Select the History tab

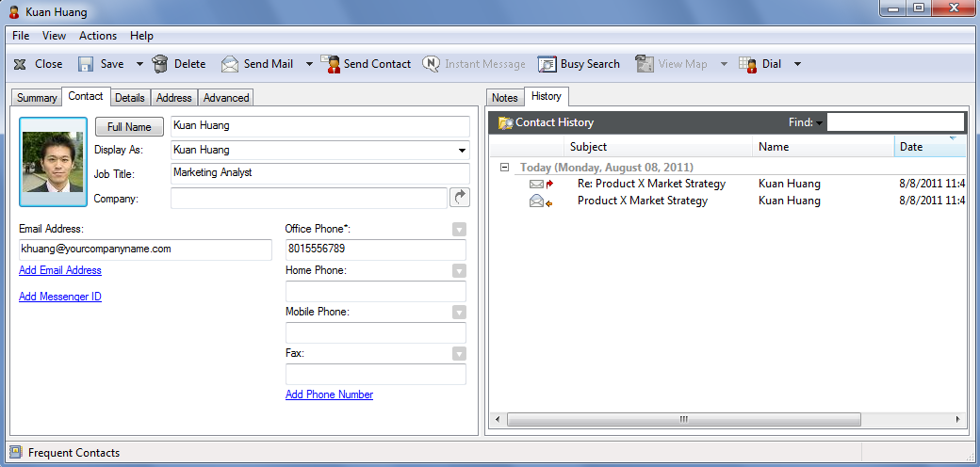547,96
